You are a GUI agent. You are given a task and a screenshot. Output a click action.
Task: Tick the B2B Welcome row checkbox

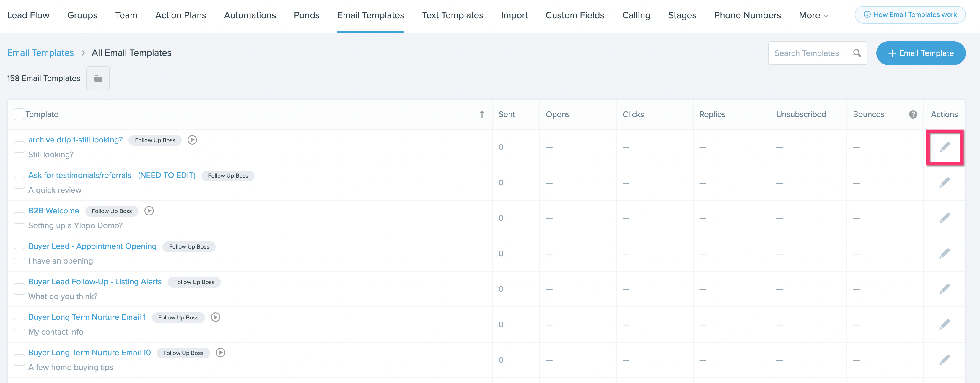[19, 218]
